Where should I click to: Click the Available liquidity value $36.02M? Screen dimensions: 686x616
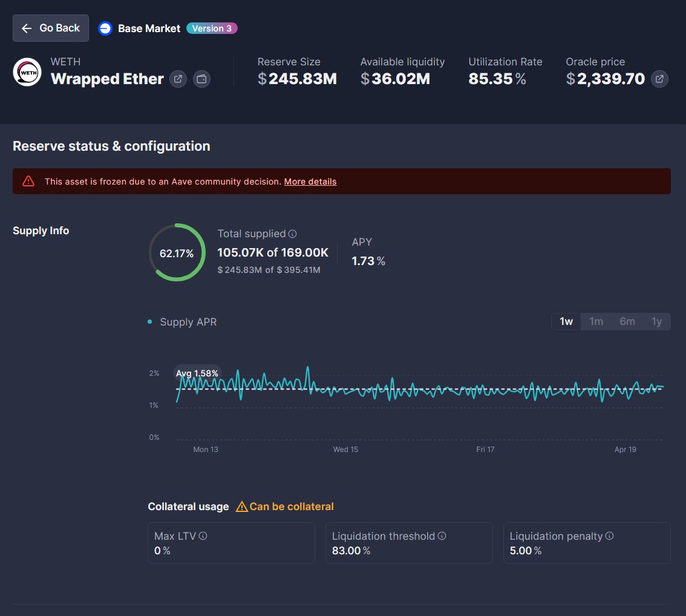395,79
